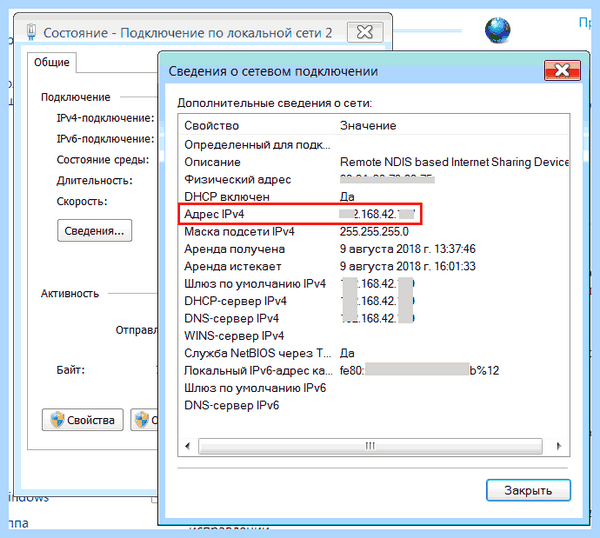
Task: Close the Состояние status window
Action: click(365, 32)
